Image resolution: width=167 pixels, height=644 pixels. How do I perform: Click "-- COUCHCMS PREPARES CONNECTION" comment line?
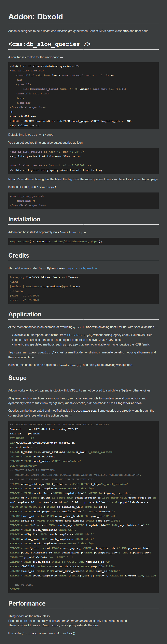coord(59,424)
